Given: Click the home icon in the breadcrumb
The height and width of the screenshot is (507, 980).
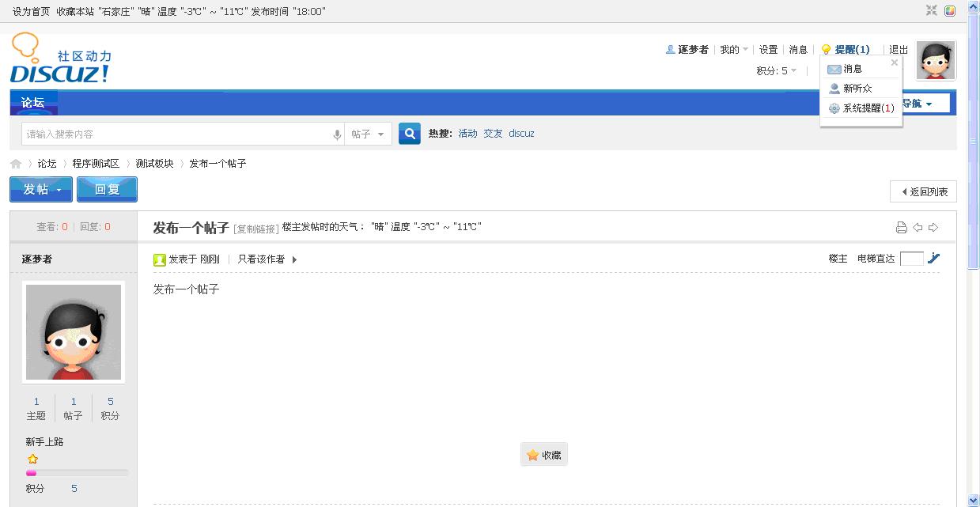Looking at the screenshot, I should click(16, 164).
